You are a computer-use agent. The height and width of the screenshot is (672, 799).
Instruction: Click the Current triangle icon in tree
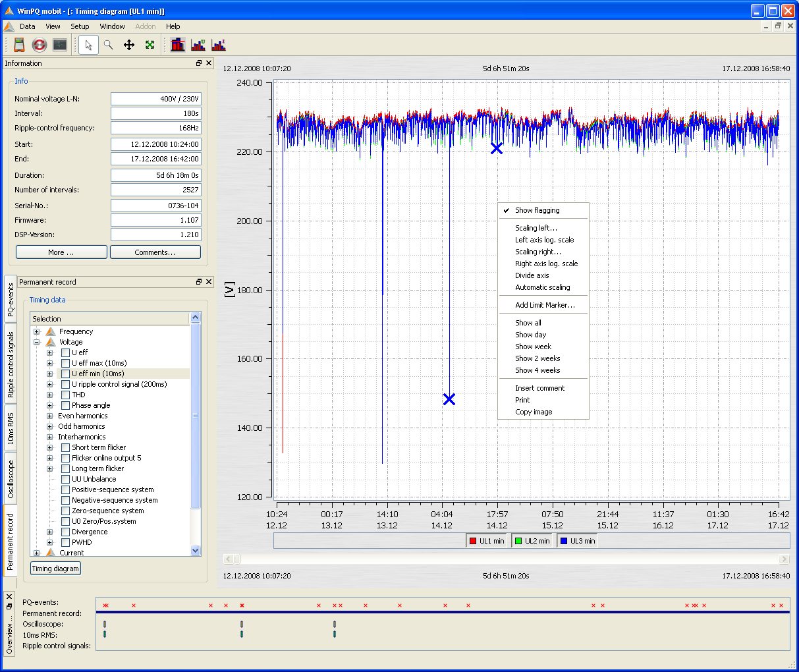51,552
